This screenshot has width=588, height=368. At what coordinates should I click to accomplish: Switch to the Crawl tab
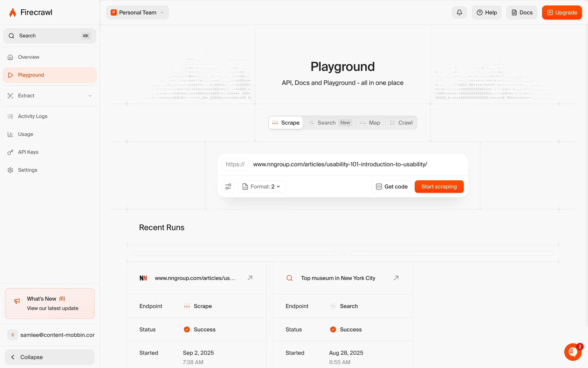(x=401, y=123)
